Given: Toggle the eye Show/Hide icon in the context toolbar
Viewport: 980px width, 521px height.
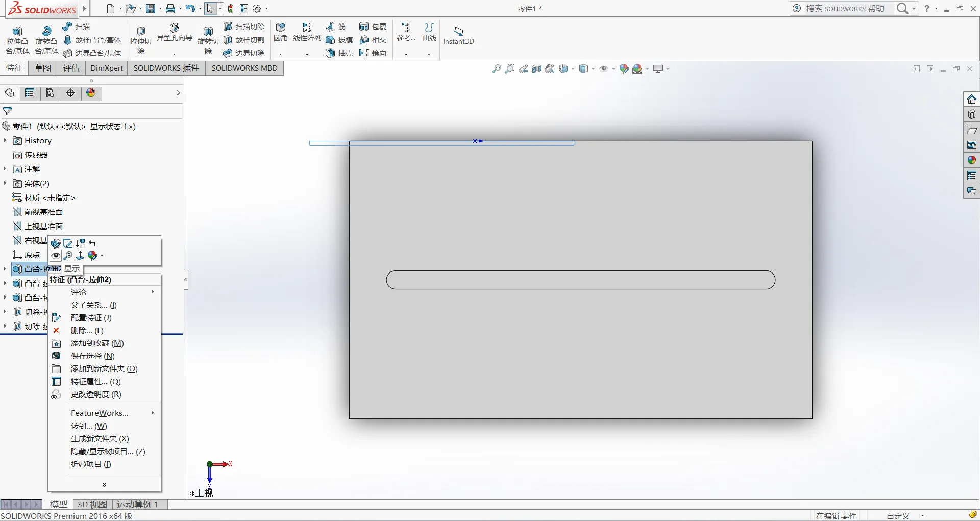Looking at the screenshot, I should tap(56, 256).
